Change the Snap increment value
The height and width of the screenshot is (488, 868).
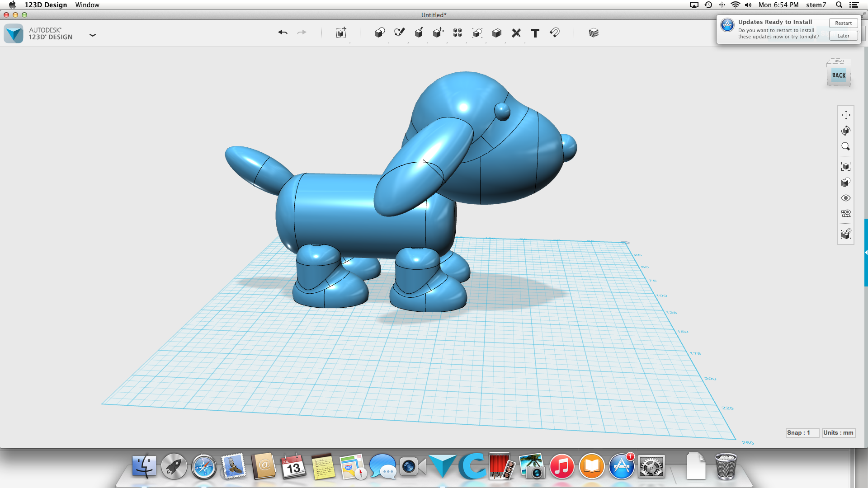[x=802, y=432]
